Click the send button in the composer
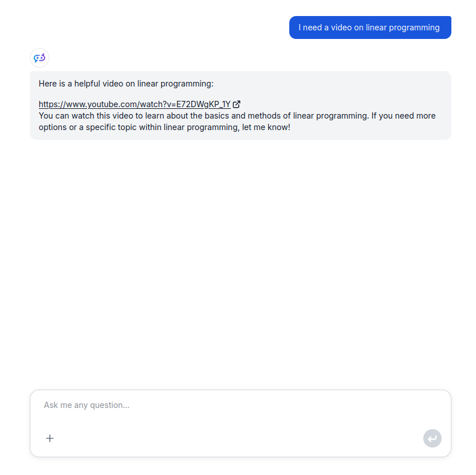This screenshot has height=475, width=476. [432, 438]
